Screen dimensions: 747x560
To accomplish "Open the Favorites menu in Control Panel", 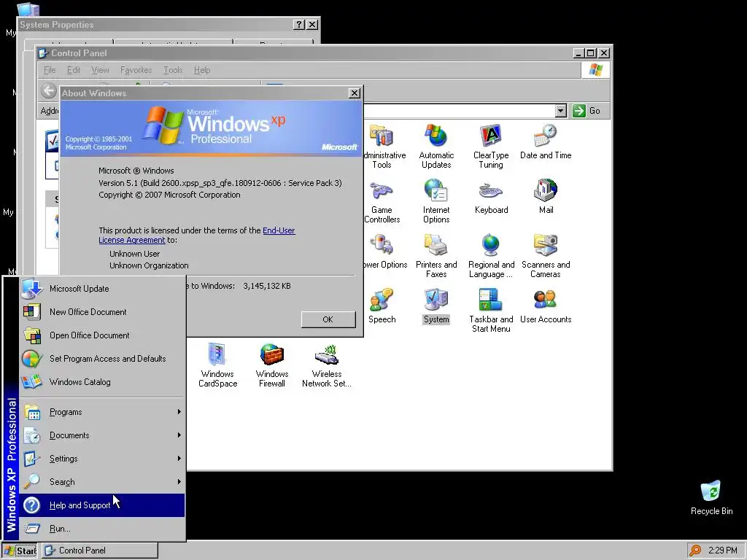I will pyautogui.click(x=136, y=70).
